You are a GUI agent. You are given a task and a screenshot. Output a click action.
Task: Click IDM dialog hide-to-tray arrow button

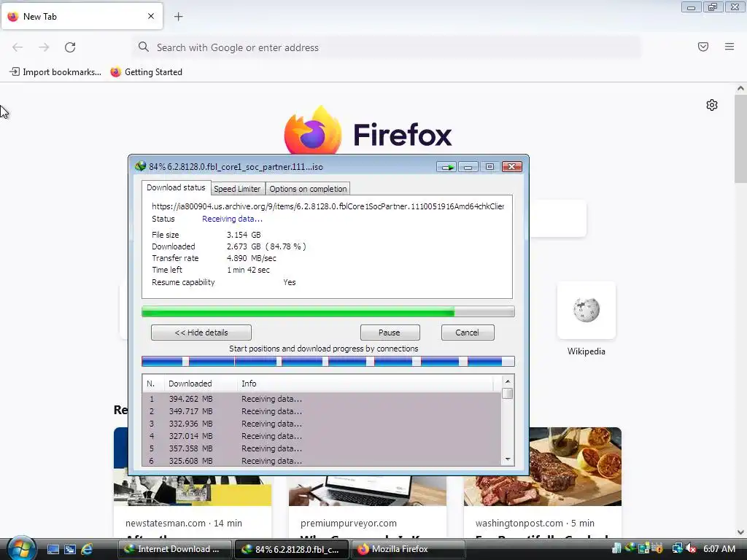coord(447,167)
